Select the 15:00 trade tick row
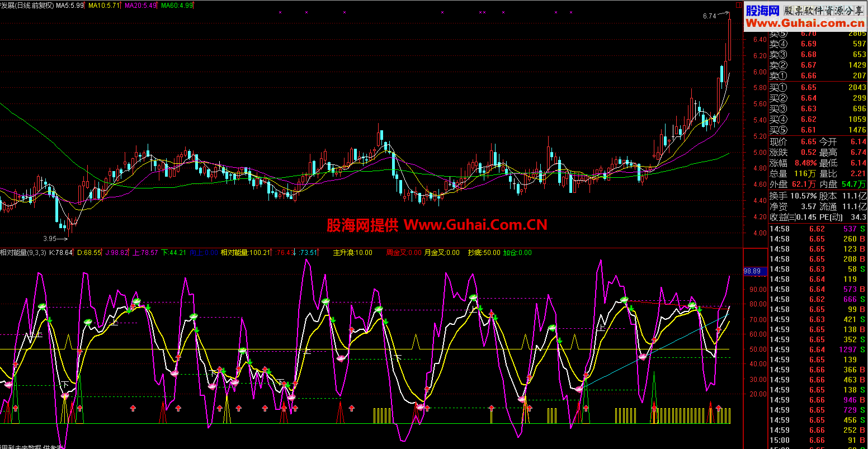The width and height of the screenshot is (868, 449). [x=818, y=440]
